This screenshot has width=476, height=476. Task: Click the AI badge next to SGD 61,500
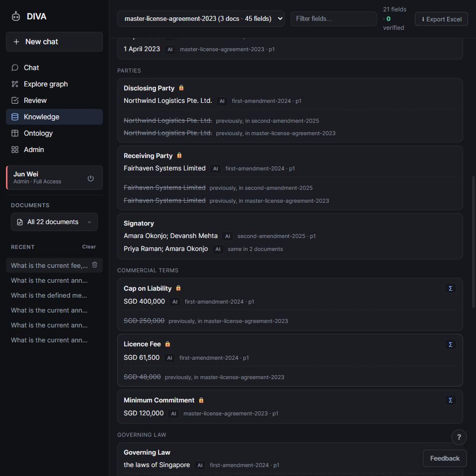coord(170,358)
